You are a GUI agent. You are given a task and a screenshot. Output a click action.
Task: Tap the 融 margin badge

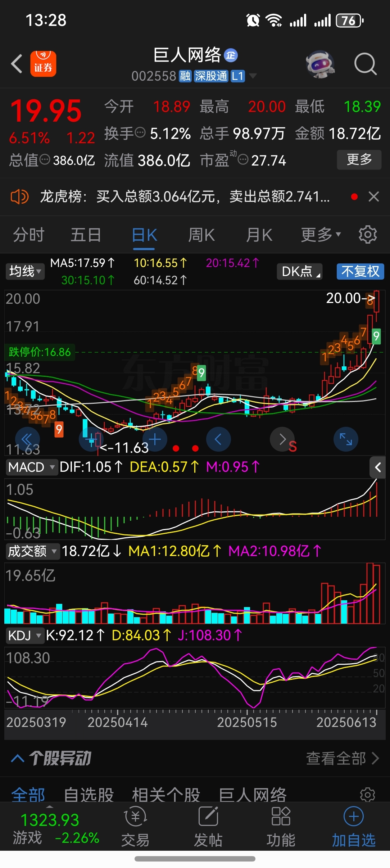click(185, 76)
